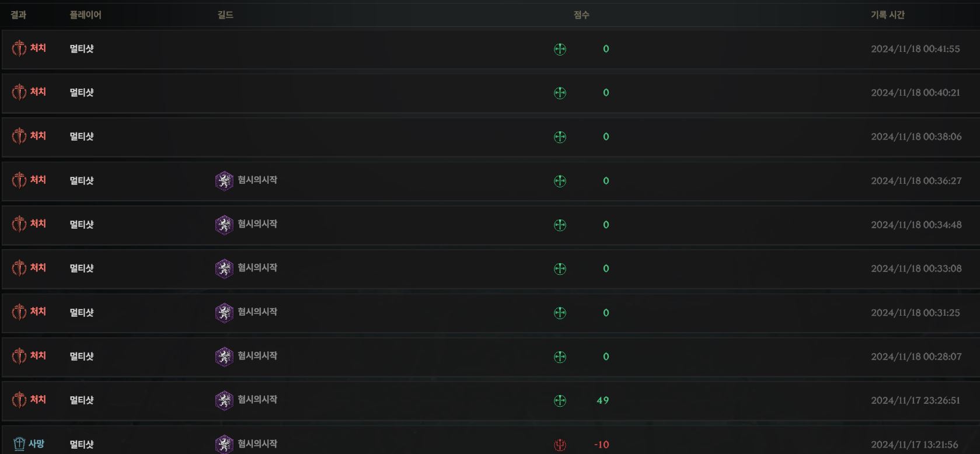Screen dimensions: 980x454
Task: Sort by the 결과 column header
Action: pyautogui.click(x=18, y=15)
